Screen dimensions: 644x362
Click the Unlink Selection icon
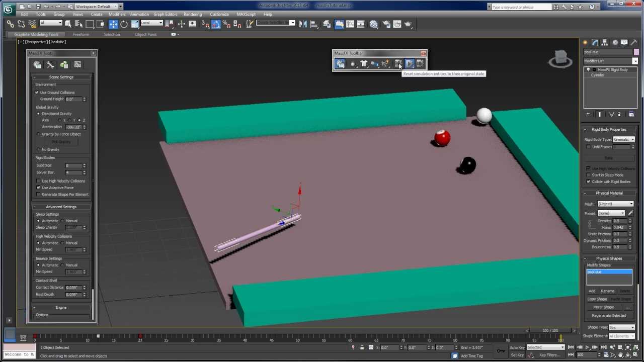click(22, 24)
